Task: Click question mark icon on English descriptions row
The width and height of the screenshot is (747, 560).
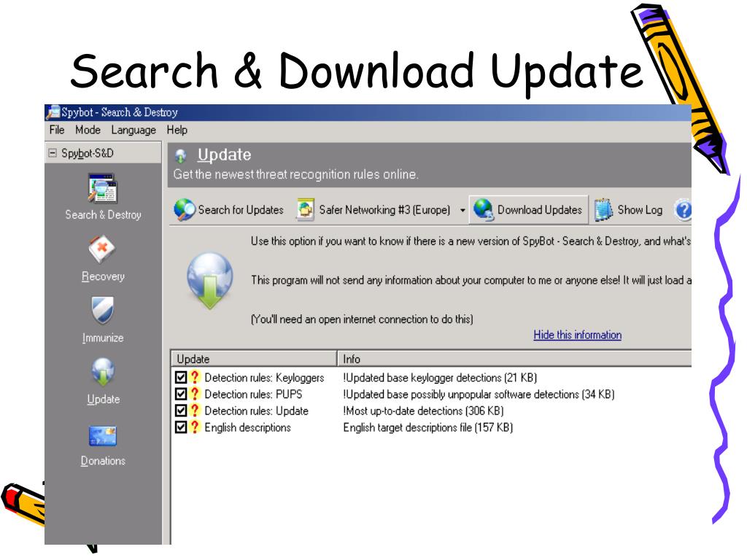Action: click(x=194, y=427)
